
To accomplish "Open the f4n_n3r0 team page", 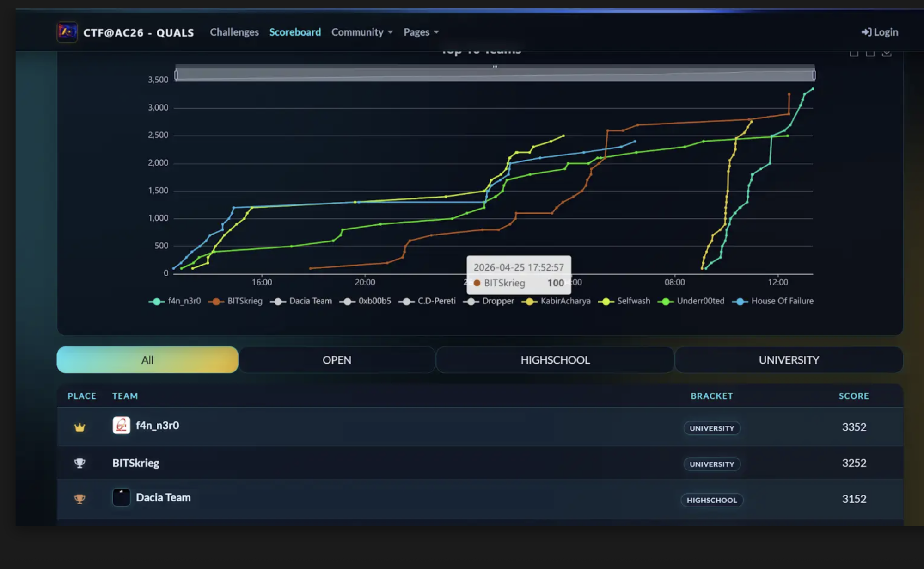I will pos(157,426).
